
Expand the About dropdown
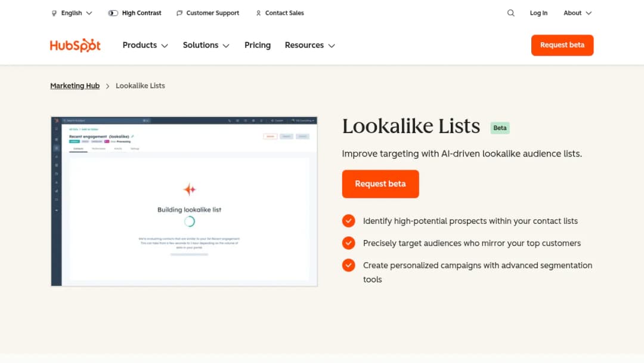coord(577,13)
